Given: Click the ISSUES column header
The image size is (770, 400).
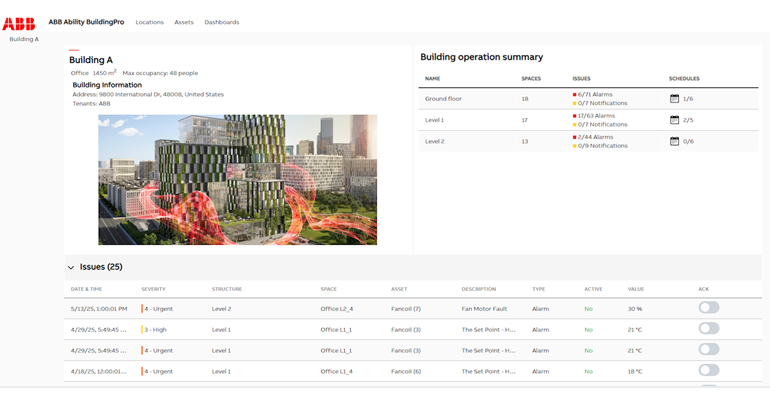Looking at the screenshot, I should (x=581, y=79).
